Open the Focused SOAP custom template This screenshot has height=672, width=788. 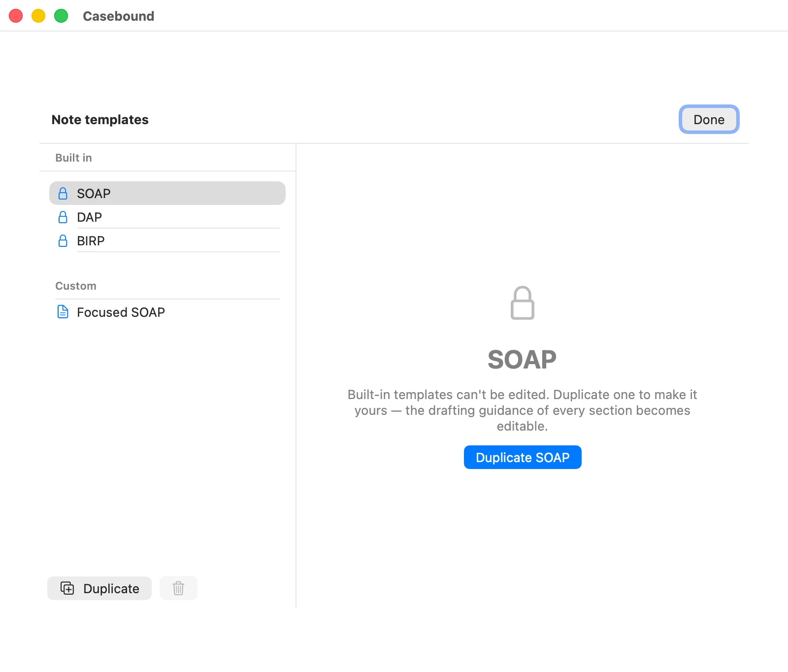tap(167, 312)
